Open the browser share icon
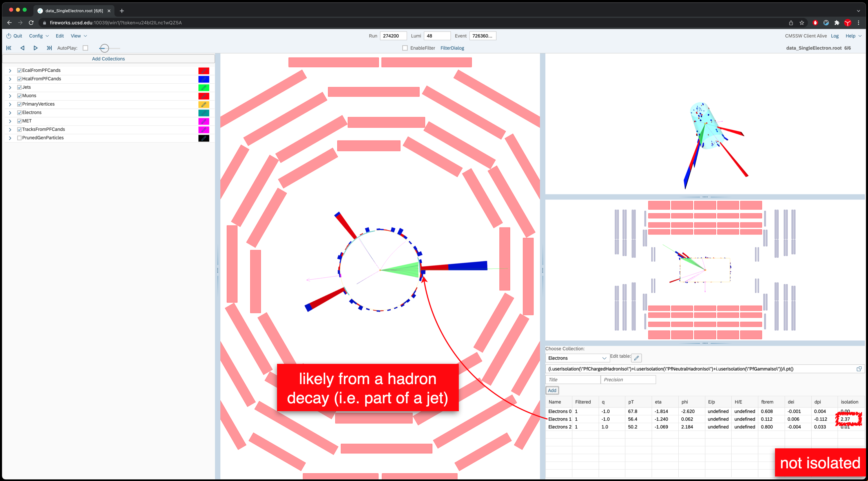 791,23
